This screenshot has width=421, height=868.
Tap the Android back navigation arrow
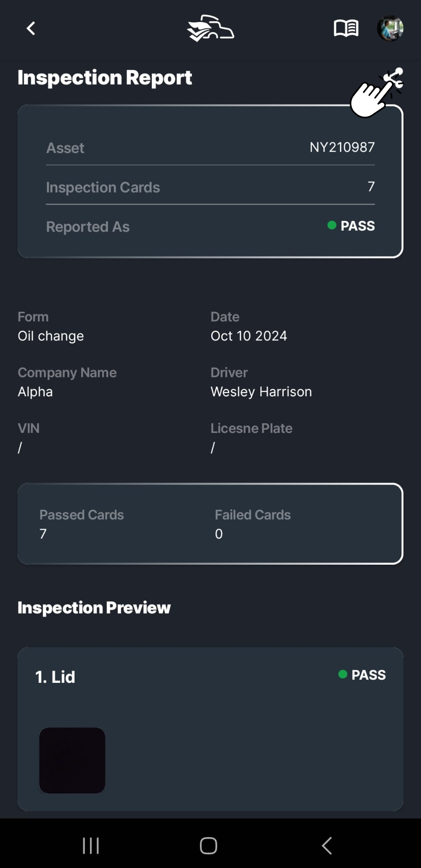coord(326,845)
